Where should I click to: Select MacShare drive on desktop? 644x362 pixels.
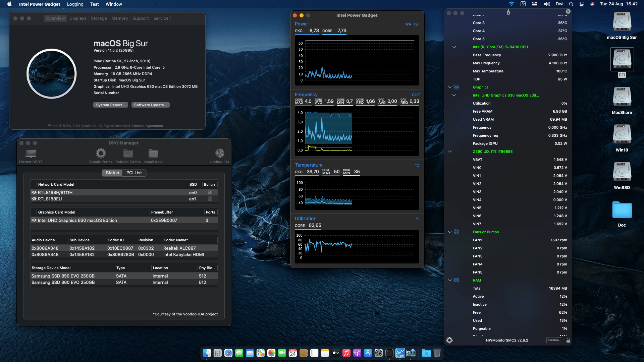(x=622, y=97)
